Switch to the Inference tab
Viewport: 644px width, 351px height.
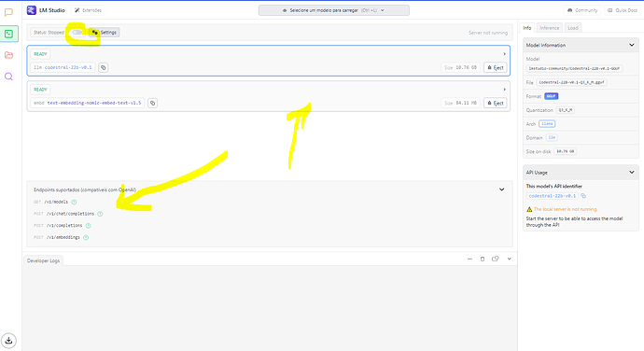[549, 28]
